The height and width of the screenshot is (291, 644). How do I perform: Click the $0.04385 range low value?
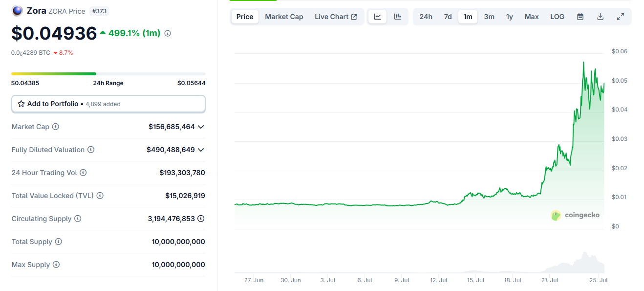[x=25, y=83]
